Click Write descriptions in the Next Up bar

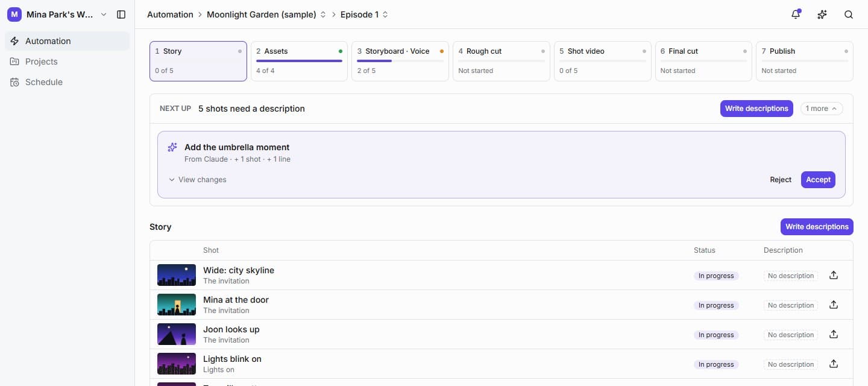click(x=756, y=109)
